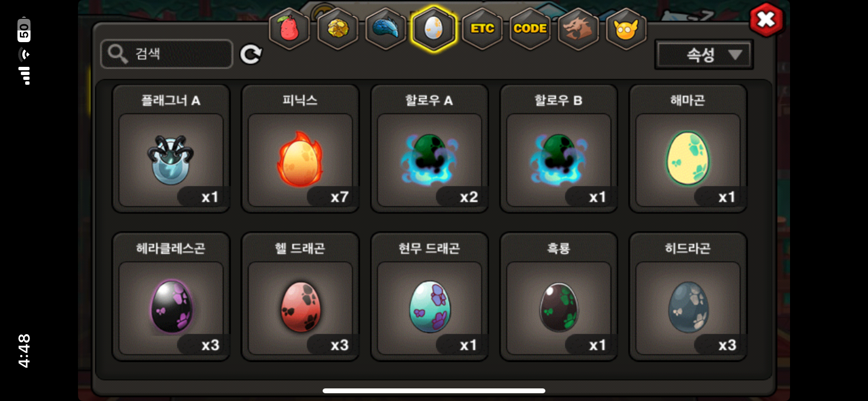
Task: Switch to the ETC tab
Action: [482, 29]
